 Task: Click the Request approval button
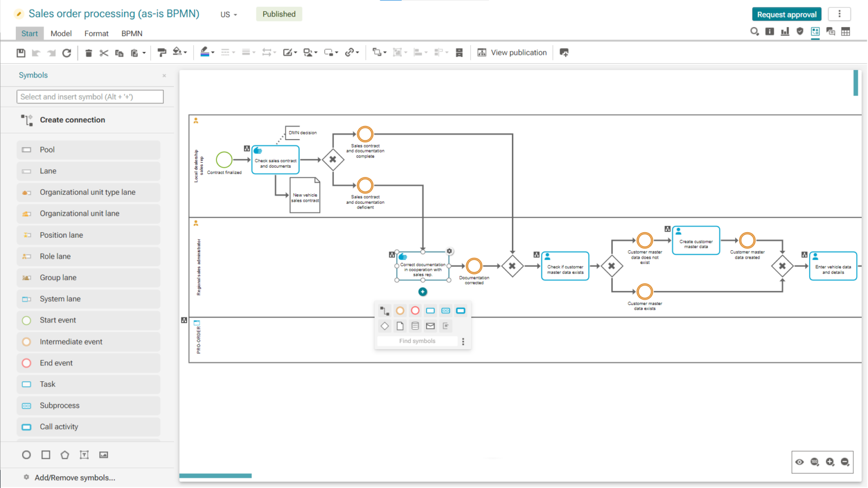tap(787, 14)
